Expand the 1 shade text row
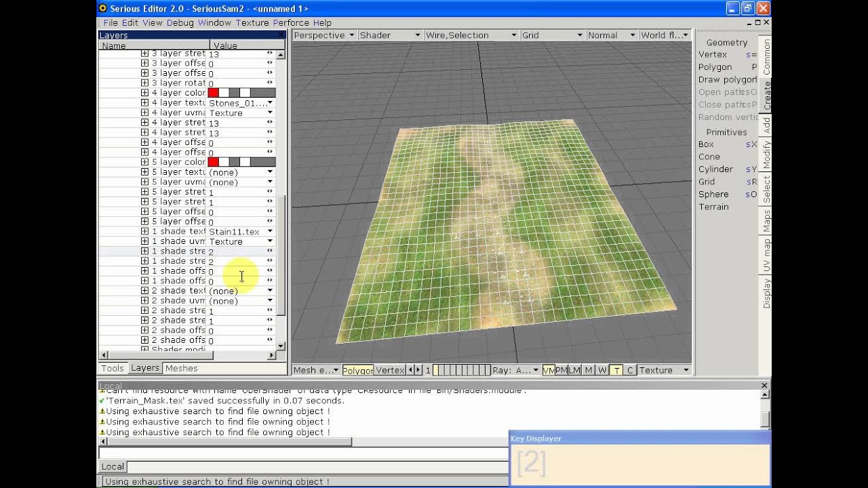This screenshot has height=488, width=868. tap(144, 231)
